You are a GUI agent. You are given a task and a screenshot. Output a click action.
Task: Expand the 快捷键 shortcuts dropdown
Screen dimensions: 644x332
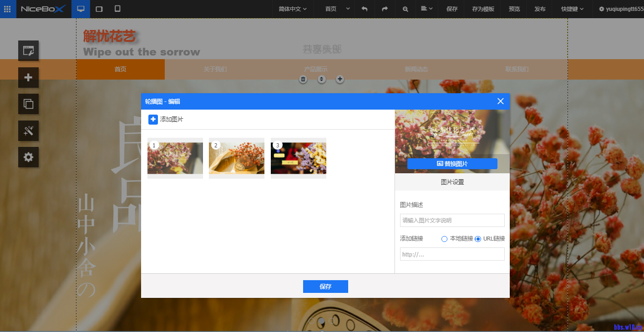[x=572, y=9]
